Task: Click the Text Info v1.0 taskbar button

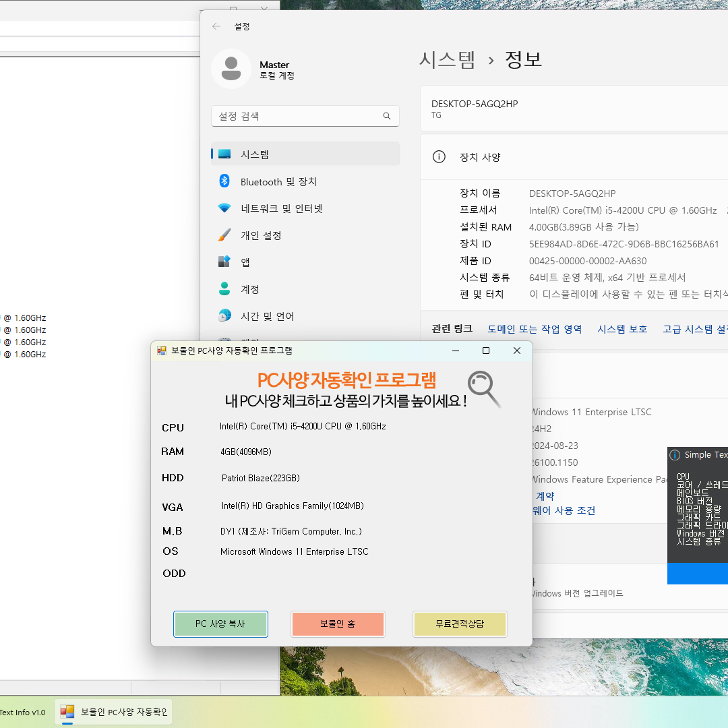Action: (23, 712)
